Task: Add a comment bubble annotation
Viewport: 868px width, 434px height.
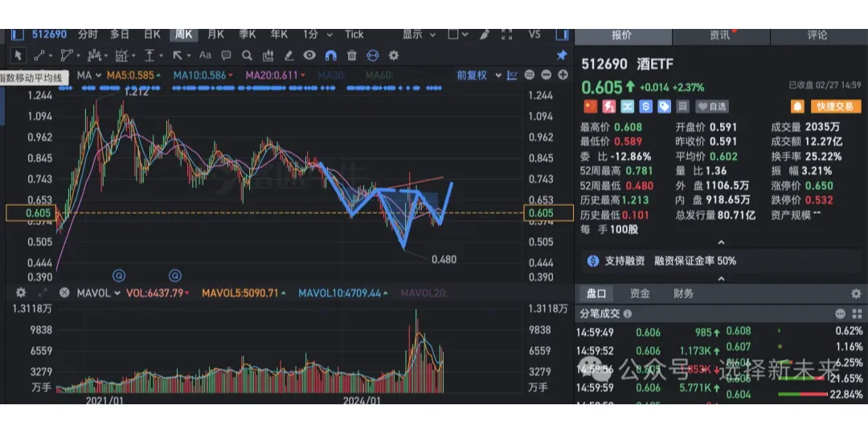Action: (x=227, y=55)
